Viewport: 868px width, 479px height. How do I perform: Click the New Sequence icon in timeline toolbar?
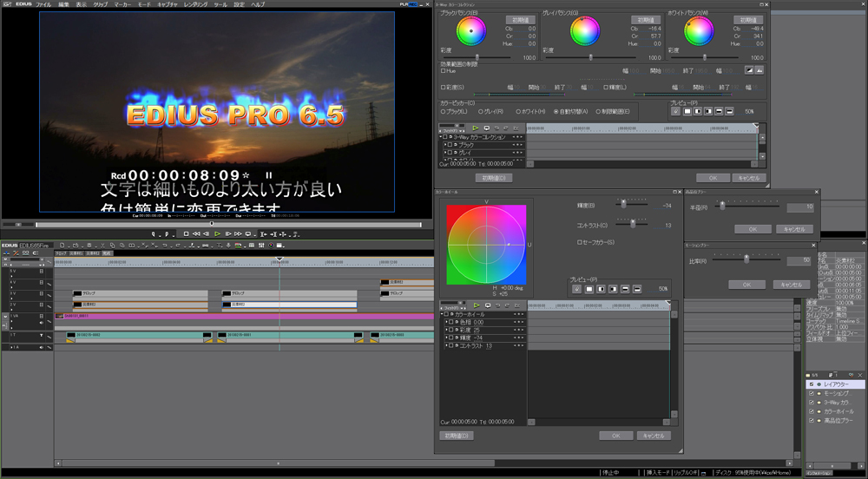click(62, 245)
